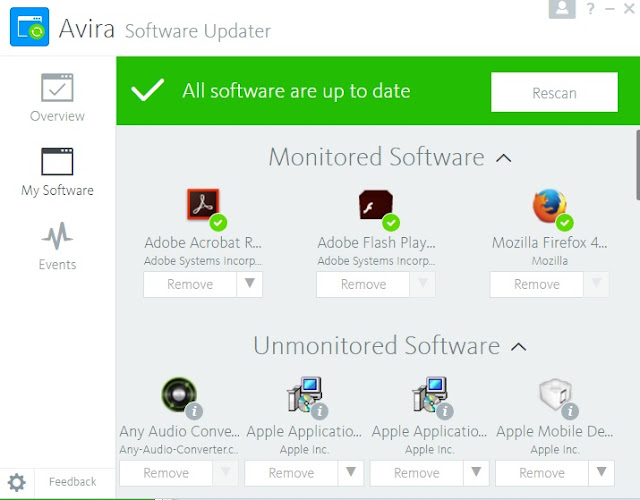Image resolution: width=640 pixels, height=500 pixels.
Task: Click Remove under Any Audio Converter
Action: pyautogui.click(x=166, y=473)
